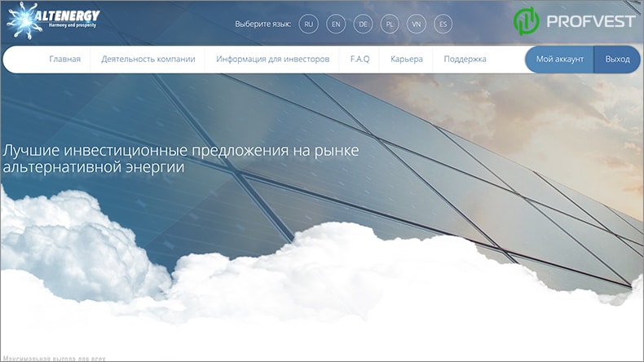
Task: Switch language to EN
Action: coord(336,24)
